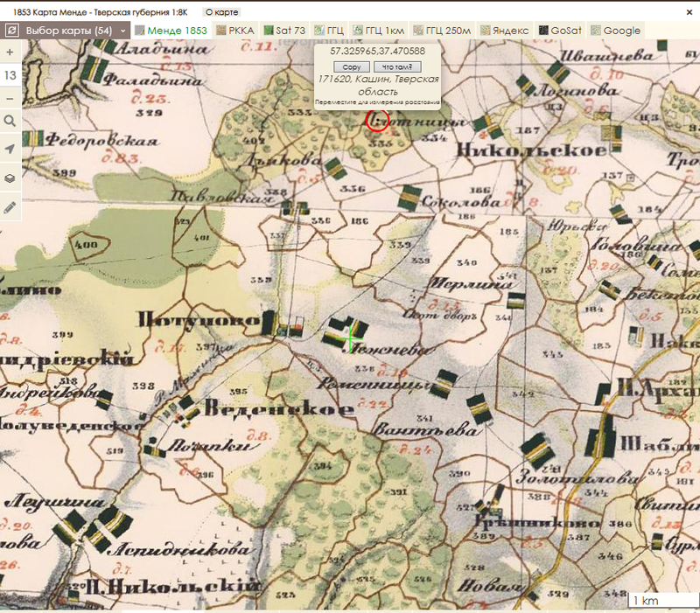700x613 pixels.
Task: Zoom in with the plus button
Action: click(x=10, y=52)
